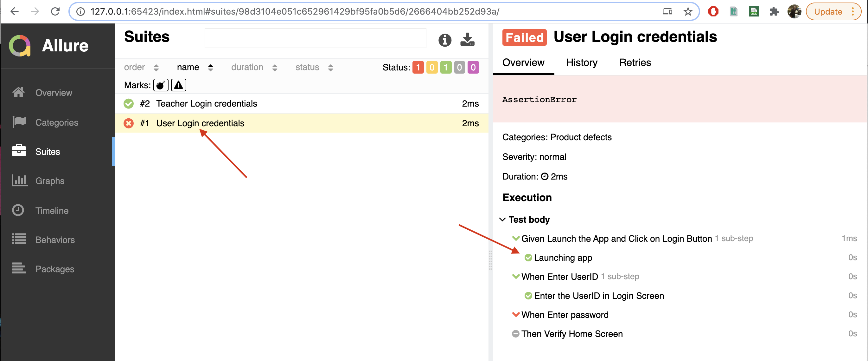This screenshot has width=868, height=361.
Task: Open the Teacher Login credentials test
Action: [207, 104]
